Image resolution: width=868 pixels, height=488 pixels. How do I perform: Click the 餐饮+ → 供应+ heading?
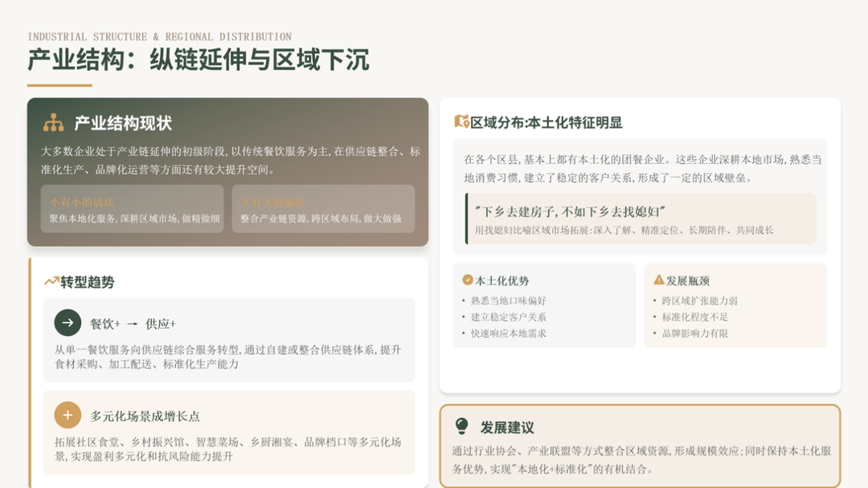(133, 323)
